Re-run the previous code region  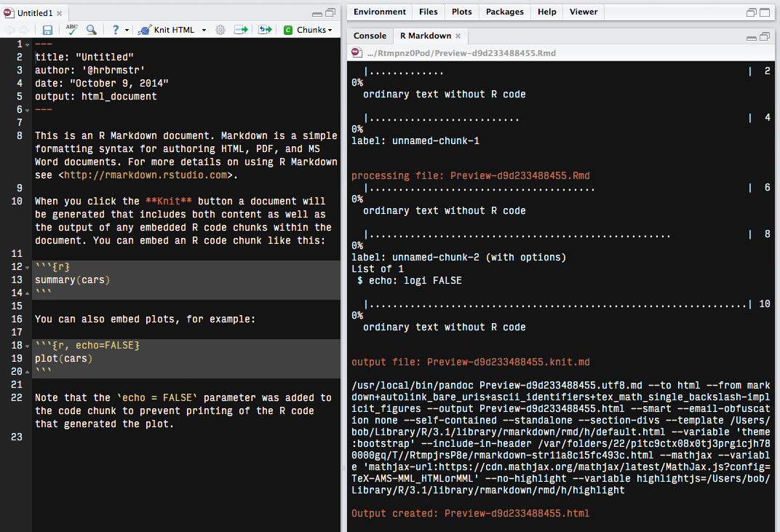point(265,30)
